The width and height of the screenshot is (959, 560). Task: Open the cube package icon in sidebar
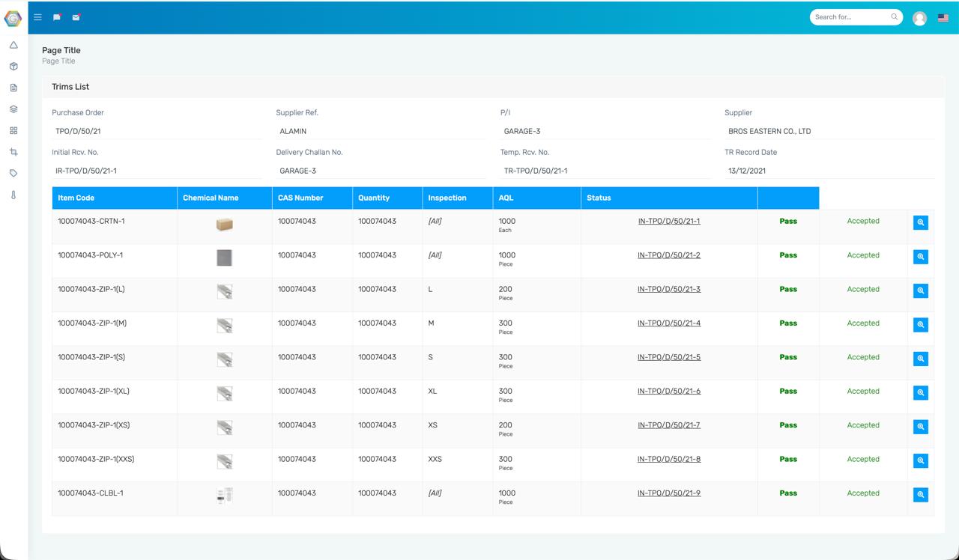(13, 67)
